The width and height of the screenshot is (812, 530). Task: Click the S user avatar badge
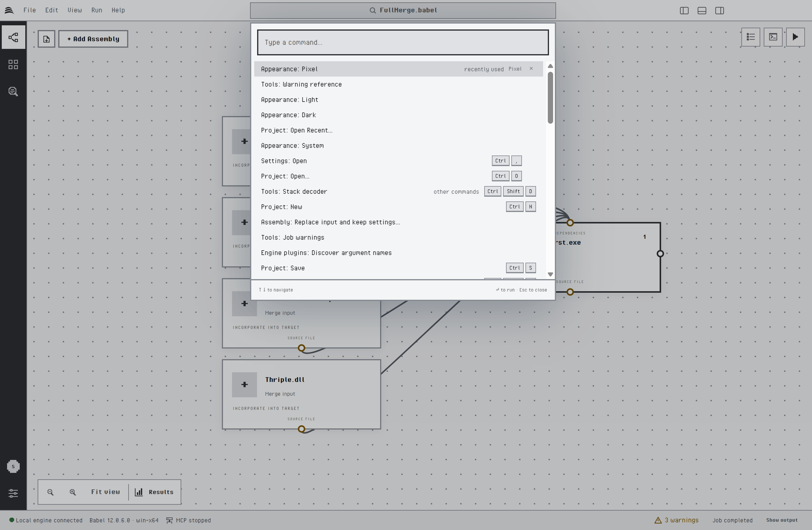(13, 466)
